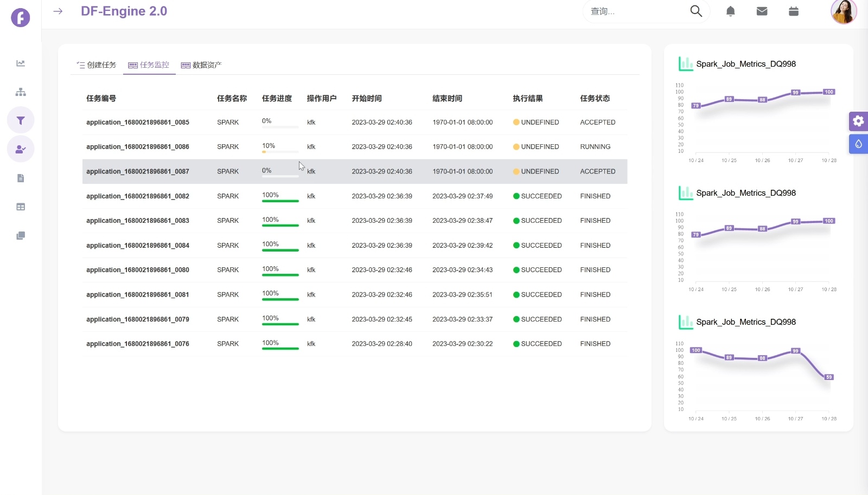Open the org hierarchy sidebar icon
The image size is (868, 495).
21,92
